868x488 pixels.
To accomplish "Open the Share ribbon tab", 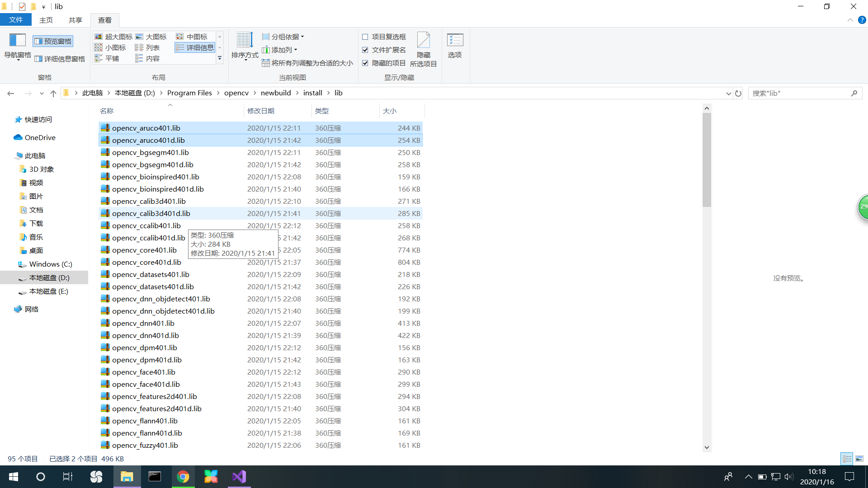I will coord(75,20).
